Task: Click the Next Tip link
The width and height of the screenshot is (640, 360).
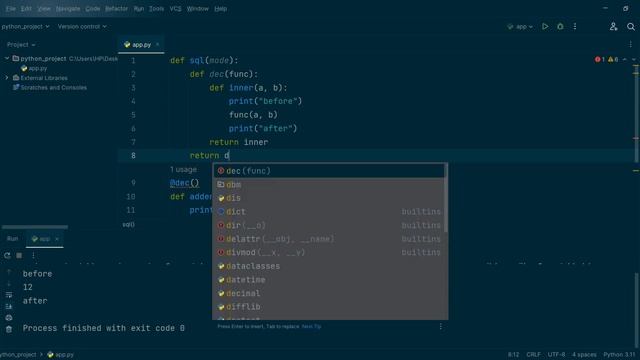Action: [311, 327]
